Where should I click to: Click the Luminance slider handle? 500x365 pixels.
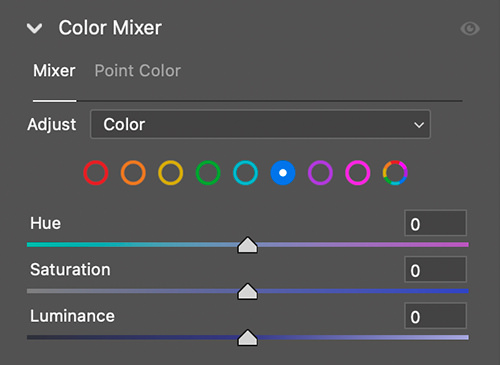pos(247,338)
